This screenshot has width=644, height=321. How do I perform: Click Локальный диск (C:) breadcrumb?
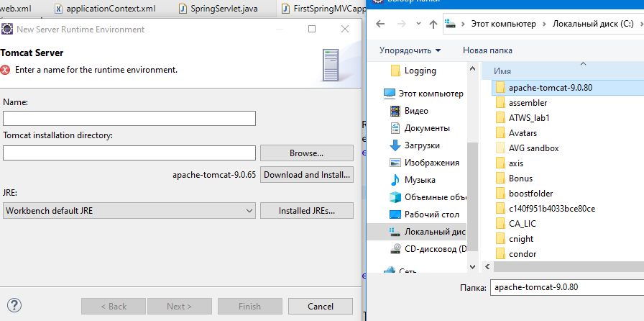coord(593,24)
